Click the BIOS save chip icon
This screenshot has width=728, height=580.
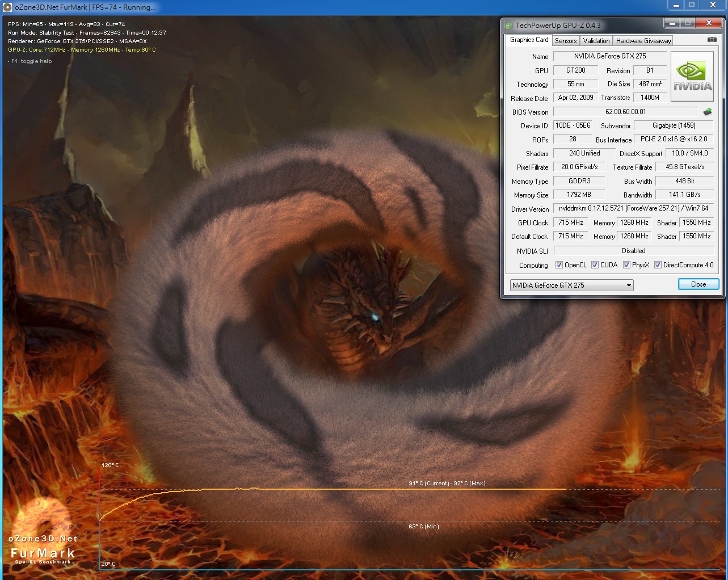pos(708,112)
